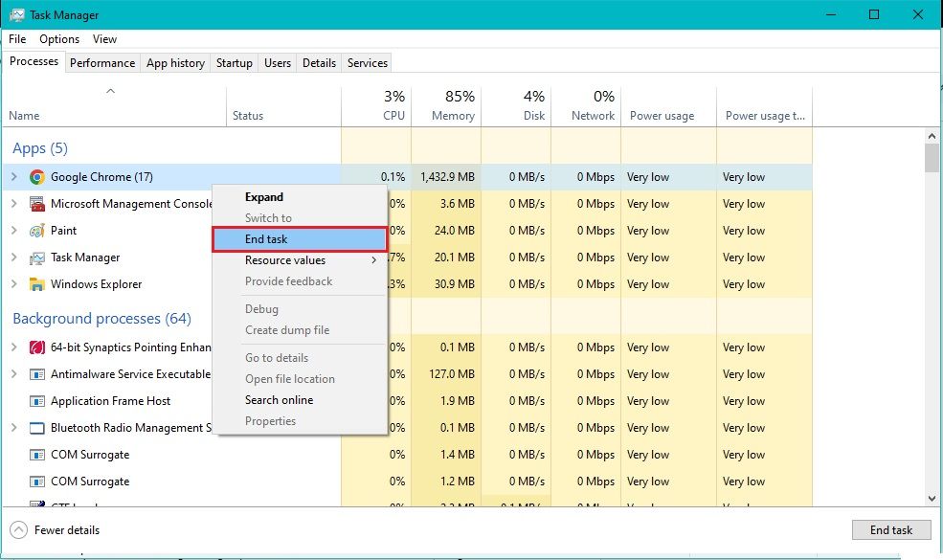Click the Antimalware Service Executable icon
The height and width of the screenshot is (560, 943).
(x=37, y=374)
